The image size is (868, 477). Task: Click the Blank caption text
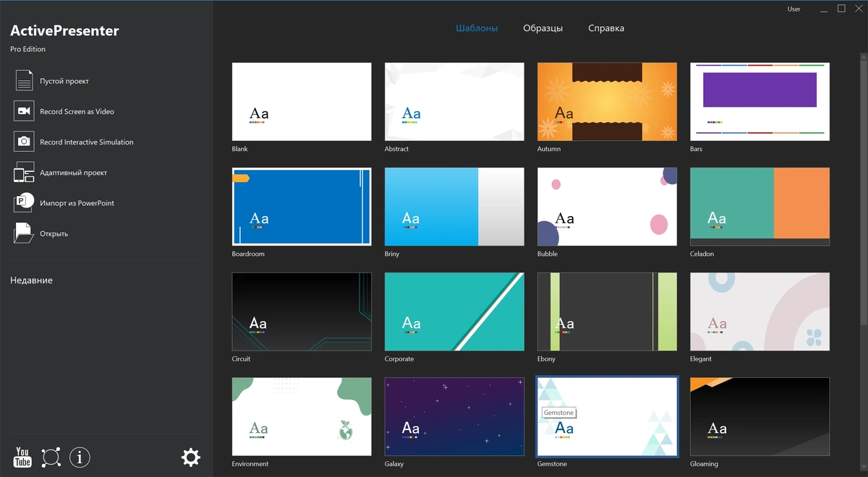[x=239, y=149]
